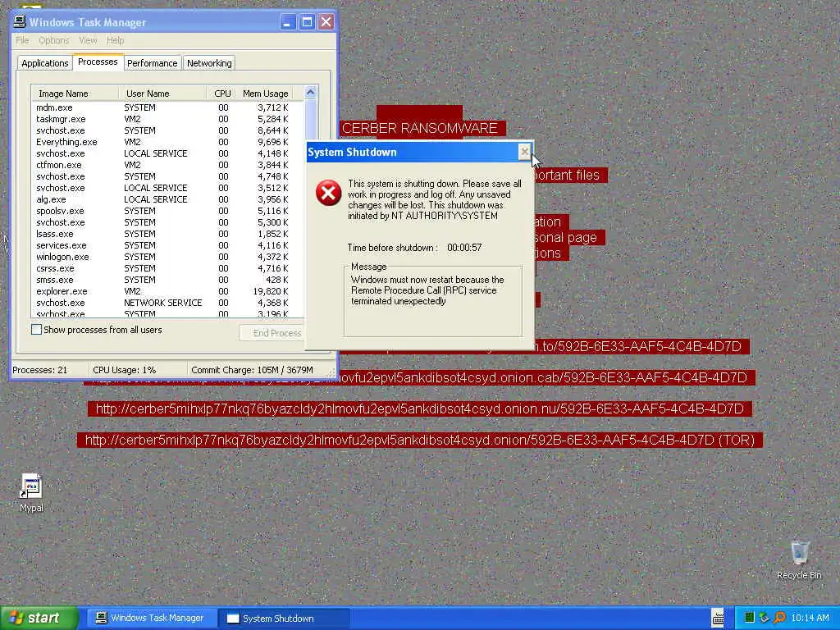840x630 pixels.
Task: Click the orange magnifier tray icon
Action: pos(779,618)
